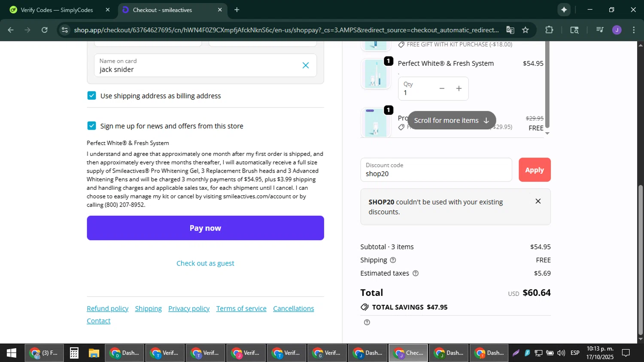This screenshot has height=362, width=644.
Task: Open Perfect White & Fresh System thumbnail
Action: coord(376,74)
